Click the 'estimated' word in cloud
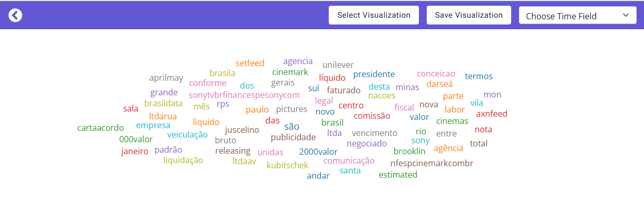 click(x=398, y=175)
